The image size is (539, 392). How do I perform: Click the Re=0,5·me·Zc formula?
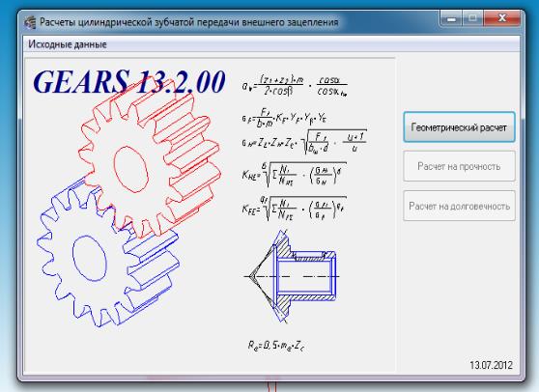point(276,345)
